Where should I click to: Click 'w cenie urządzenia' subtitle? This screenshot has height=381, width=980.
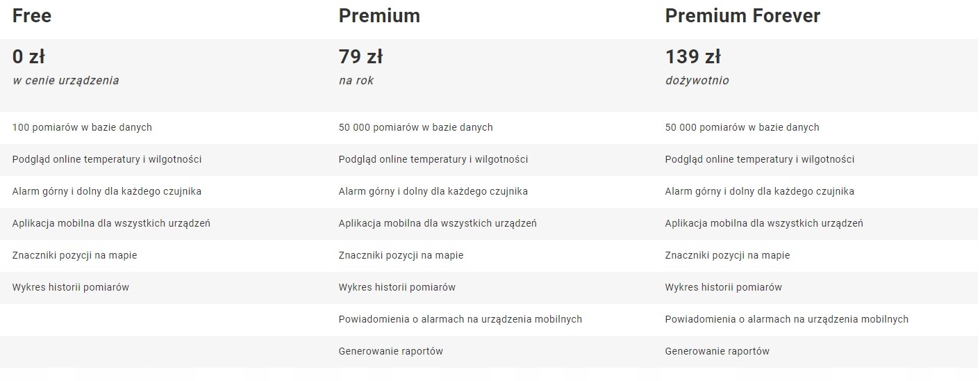click(65, 81)
